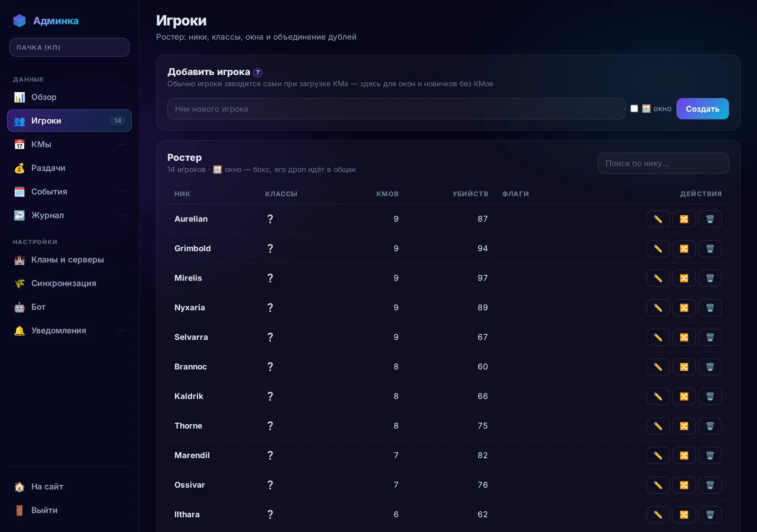
Task: Follow the На сайт link
Action: pyautogui.click(x=70, y=487)
